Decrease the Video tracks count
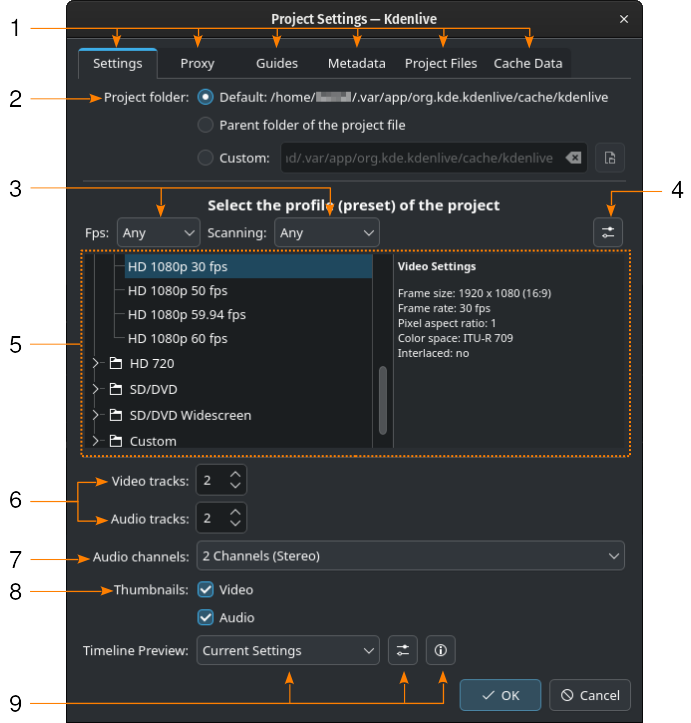Image resolution: width=691 pixels, height=723 pixels. tap(235, 486)
